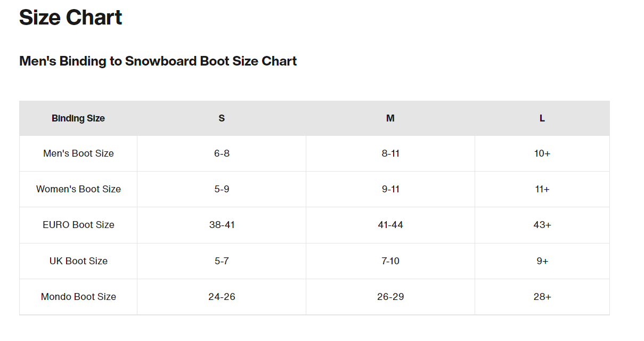The height and width of the screenshot is (341, 644).
Task: Click the M binding size column header
Action: [390, 118]
